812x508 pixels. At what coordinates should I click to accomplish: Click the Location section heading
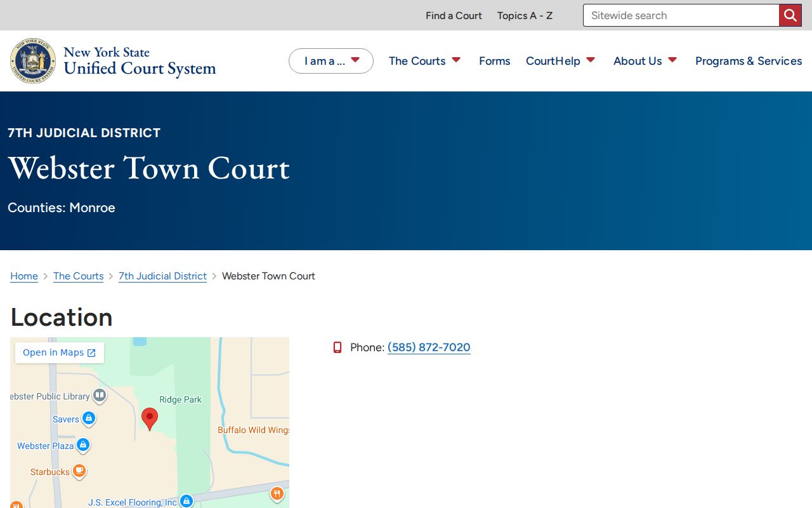pos(62,317)
